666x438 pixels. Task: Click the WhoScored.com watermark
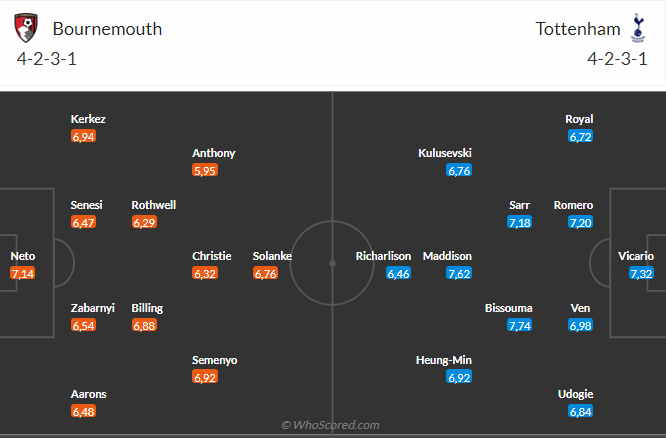(x=331, y=425)
